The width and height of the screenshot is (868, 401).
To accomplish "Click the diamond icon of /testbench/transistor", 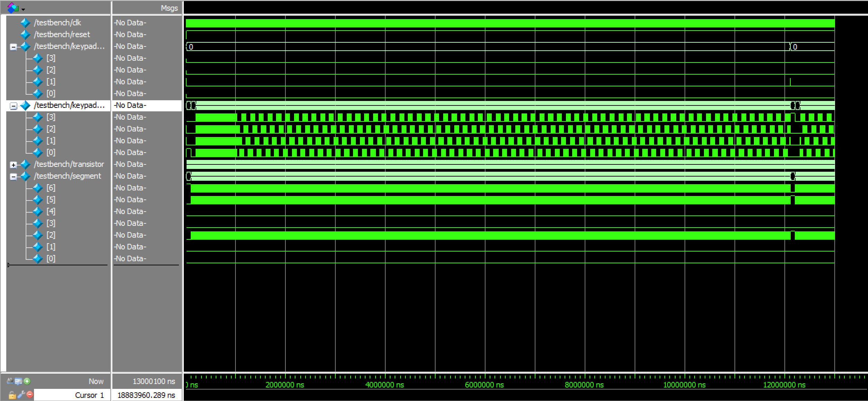I will pos(25,164).
